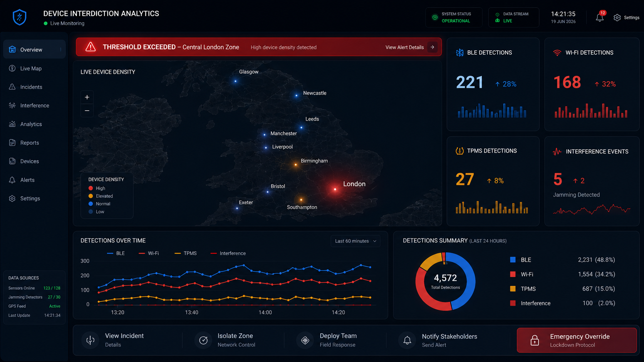Click the Emergency Override lock icon
The image size is (644, 362).
tap(535, 340)
